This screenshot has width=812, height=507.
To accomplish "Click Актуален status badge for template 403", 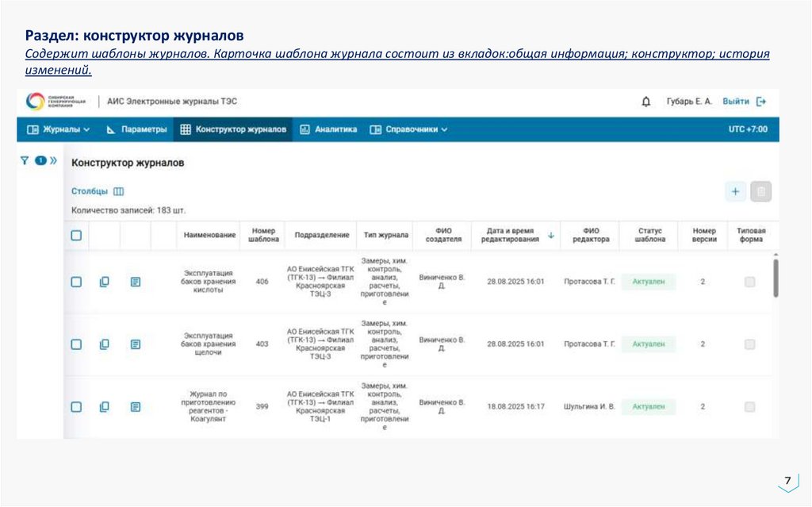I will 649,344.
